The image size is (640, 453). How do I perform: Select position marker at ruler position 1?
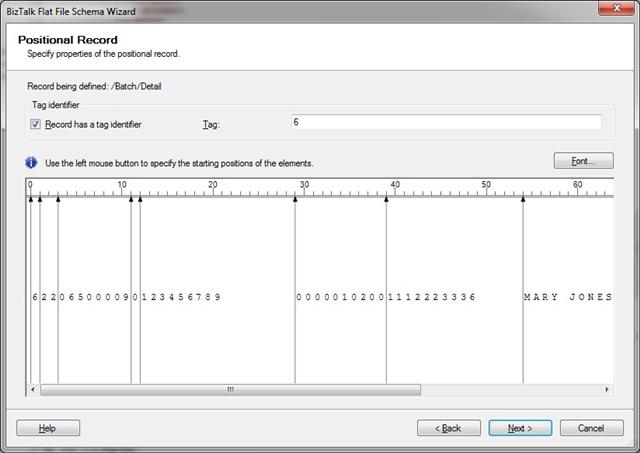pyautogui.click(x=40, y=199)
